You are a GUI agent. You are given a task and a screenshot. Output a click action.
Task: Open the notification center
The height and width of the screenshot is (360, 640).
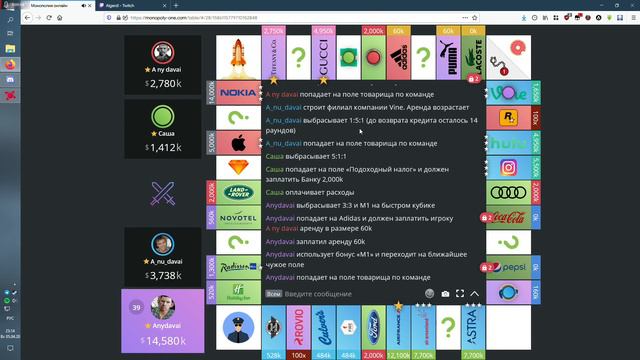pos(10,348)
